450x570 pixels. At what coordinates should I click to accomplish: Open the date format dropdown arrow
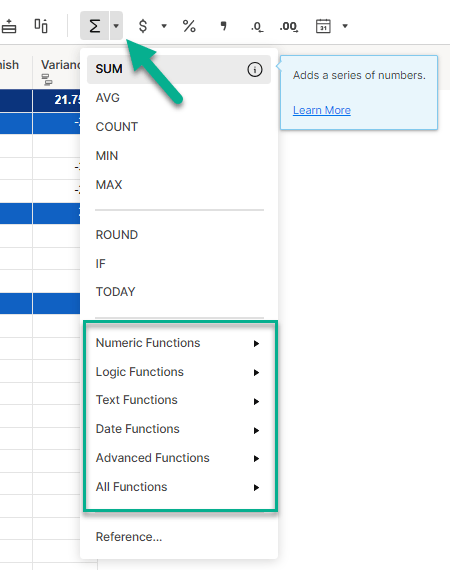345,26
